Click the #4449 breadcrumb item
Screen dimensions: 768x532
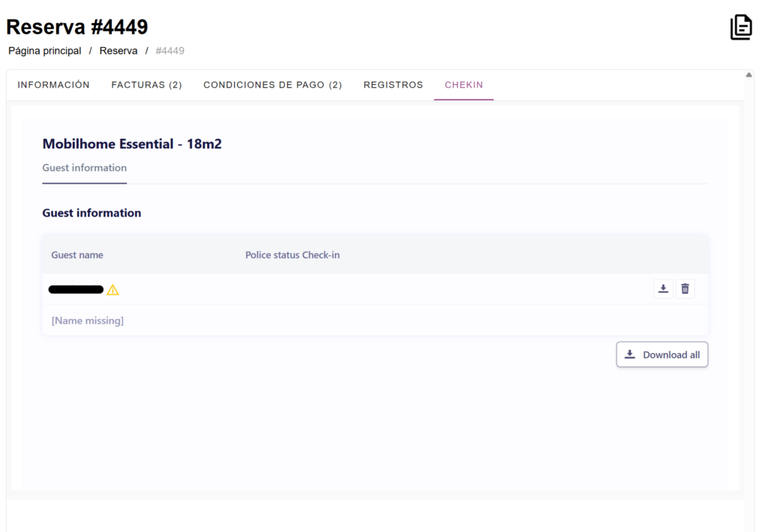pos(169,51)
